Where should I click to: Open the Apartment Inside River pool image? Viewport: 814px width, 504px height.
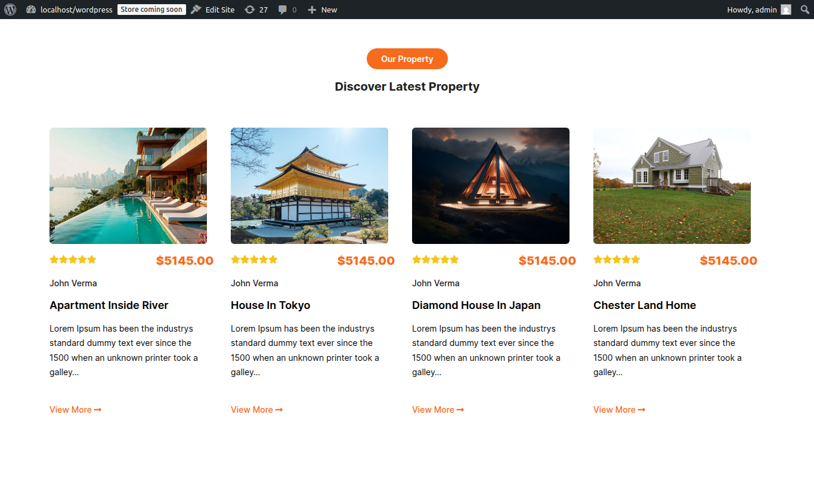128,185
